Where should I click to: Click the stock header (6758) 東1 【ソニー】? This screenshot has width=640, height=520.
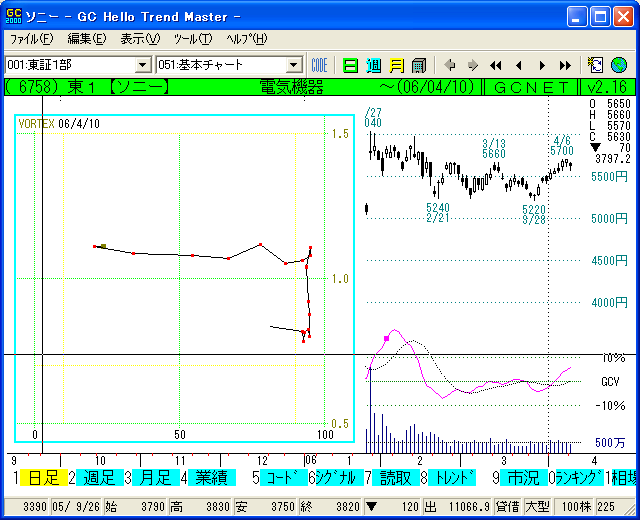(x=87, y=87)
